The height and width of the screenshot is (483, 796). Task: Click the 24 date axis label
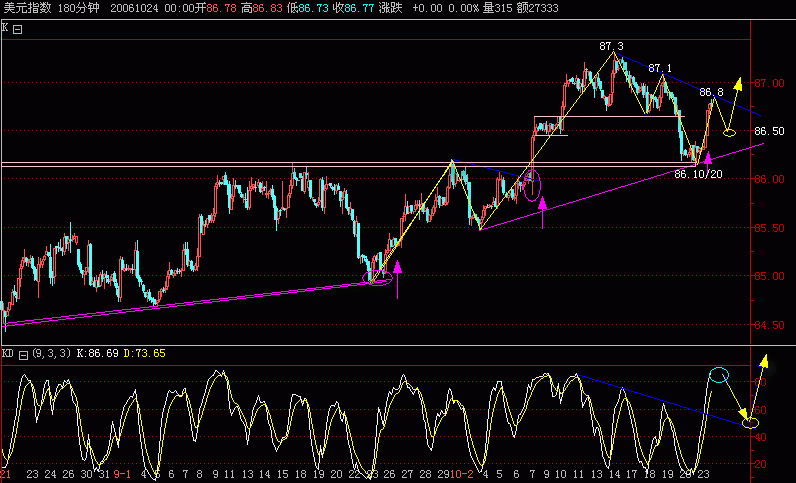[x=50, y=474]
